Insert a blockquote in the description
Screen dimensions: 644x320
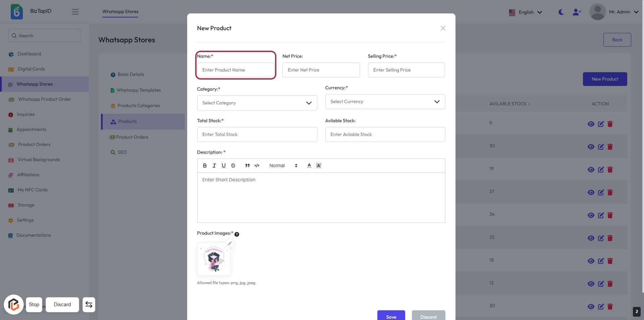tap(248, 166)
